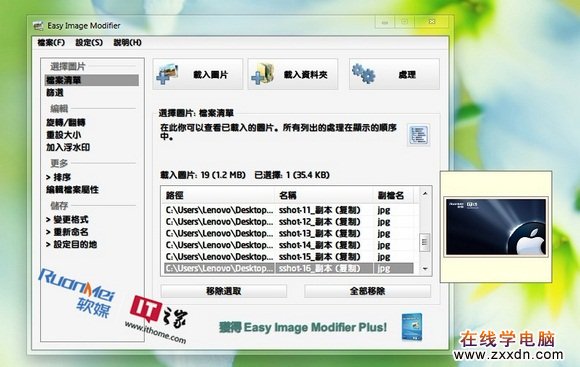Open the 設定(S) menu
Screen dimensions: 580x367
coord(89,43)
